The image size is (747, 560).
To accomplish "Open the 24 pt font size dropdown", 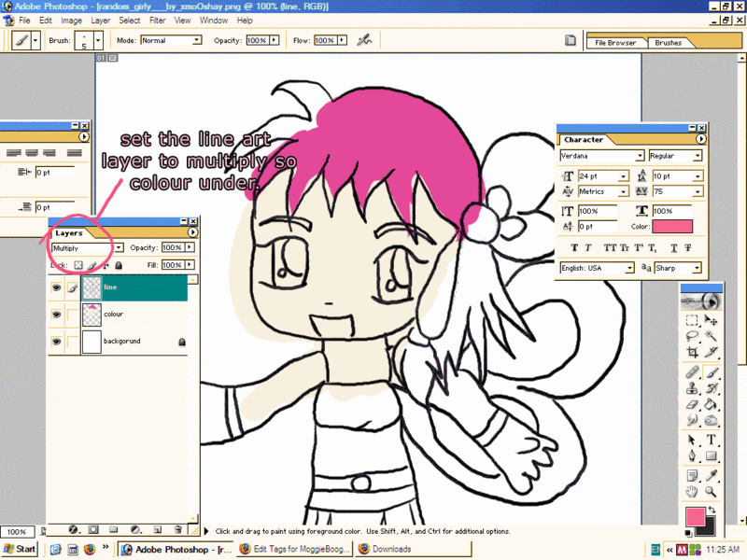I will click(624, 176).
